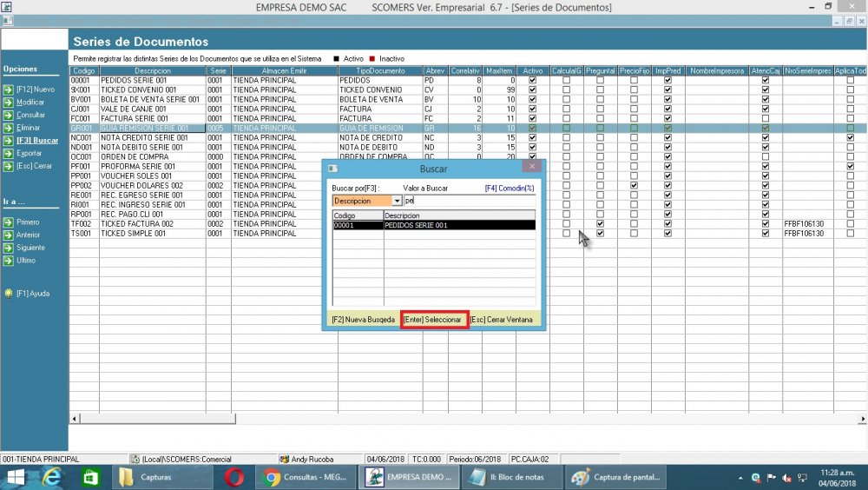Click the Codigo column header in main grid
Image resolution: width=868 pixels, height=490 pixels.
[84, 71]
